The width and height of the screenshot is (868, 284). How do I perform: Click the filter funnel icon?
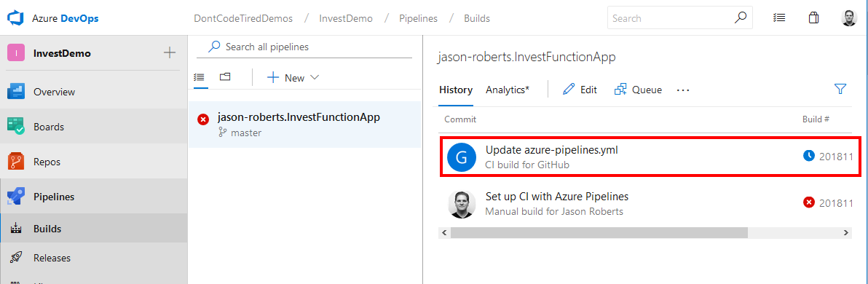pyautogui.click(x=840, y=89)
